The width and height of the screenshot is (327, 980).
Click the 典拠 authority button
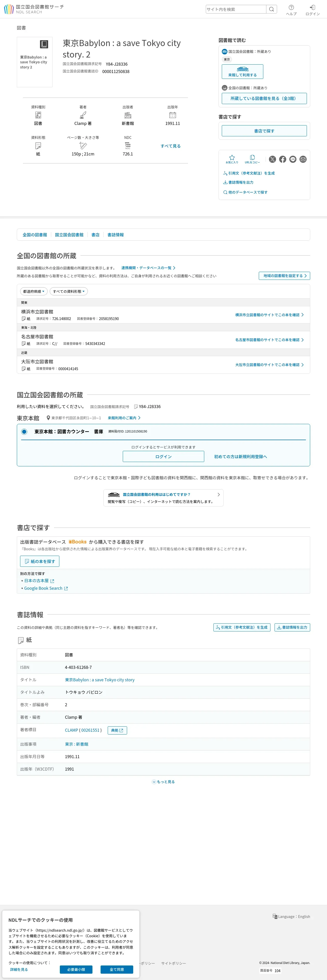117,730
